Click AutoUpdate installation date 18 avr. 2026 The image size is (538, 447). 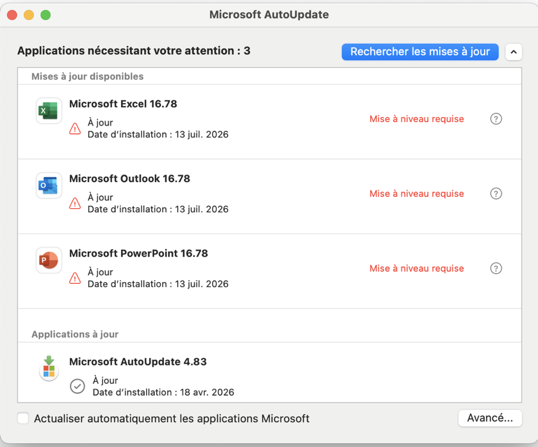point(163,392)
